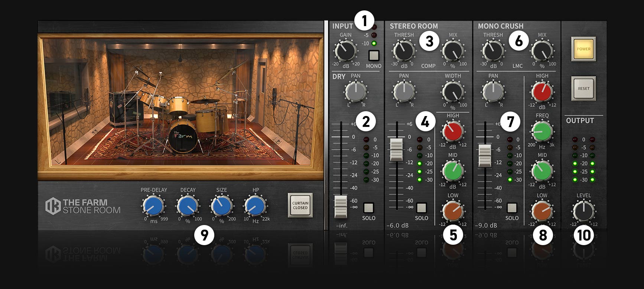Click the Stereo Room Mix knob

coord(453,51)
